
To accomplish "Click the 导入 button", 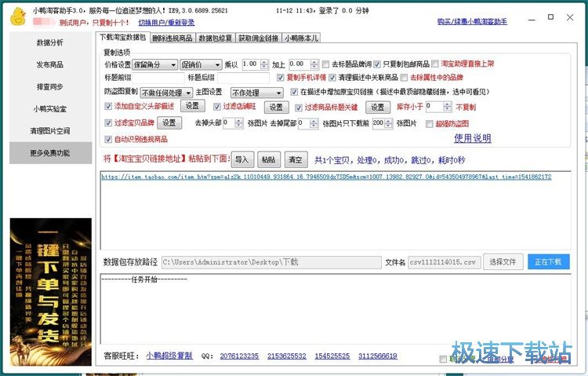I will pyautogui.click(x=242, y=159).
